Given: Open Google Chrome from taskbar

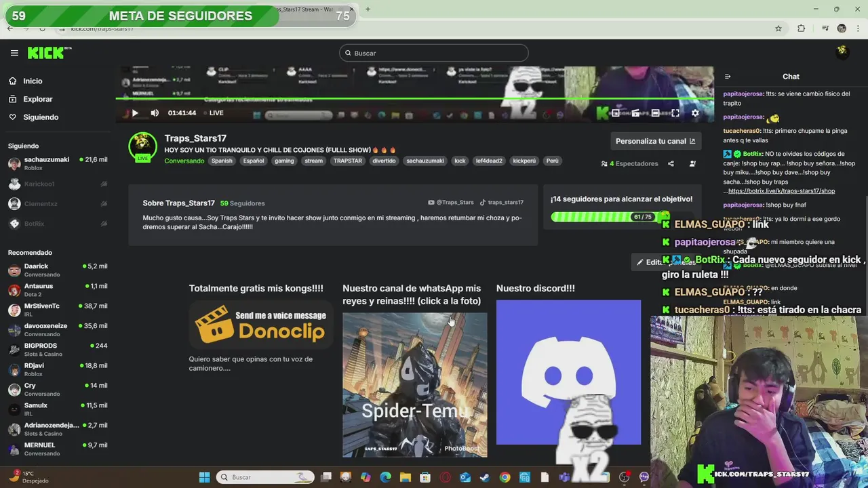Looking at the screenshot, I should tap(505, 477).
